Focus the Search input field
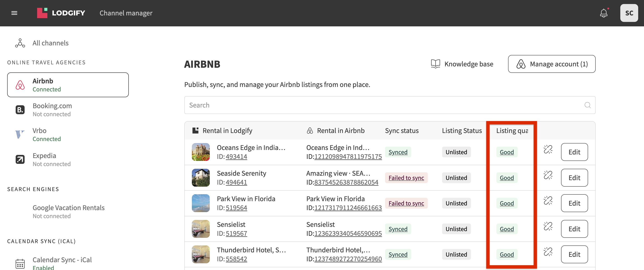This screenshot has width=644, height=270. pos(390,105)
